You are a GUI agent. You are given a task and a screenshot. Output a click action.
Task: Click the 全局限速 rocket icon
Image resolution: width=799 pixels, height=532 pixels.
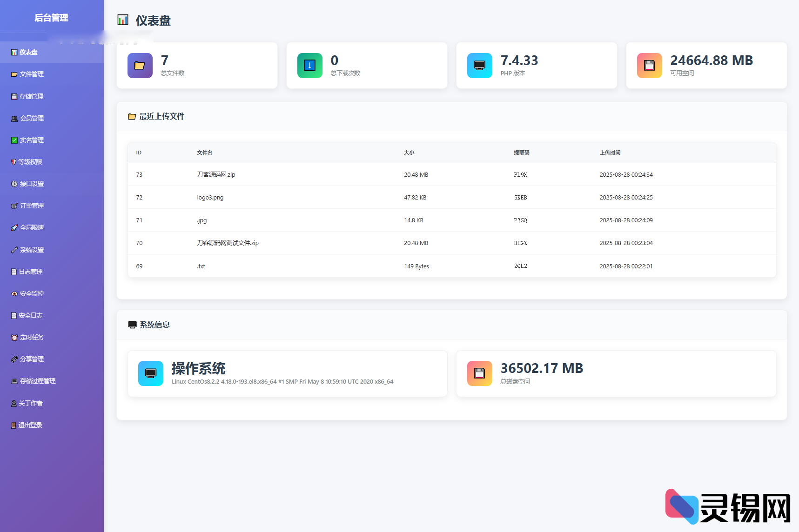point(14,227)
